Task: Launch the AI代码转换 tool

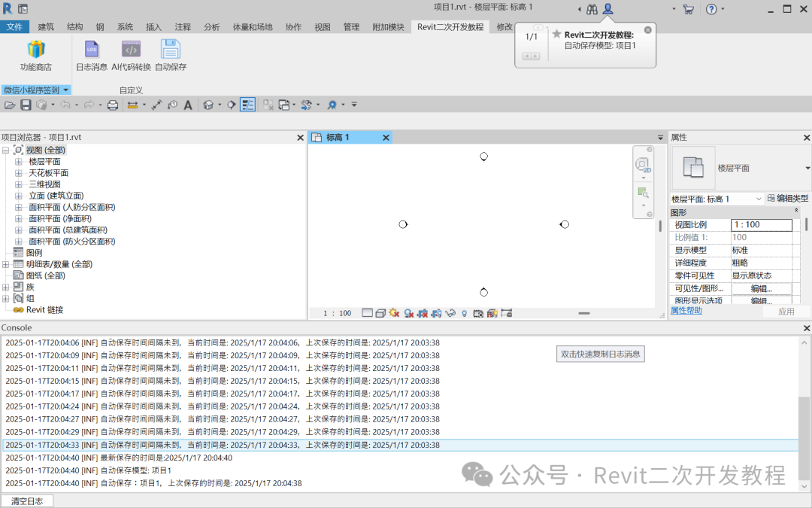Action: point(131,50)
